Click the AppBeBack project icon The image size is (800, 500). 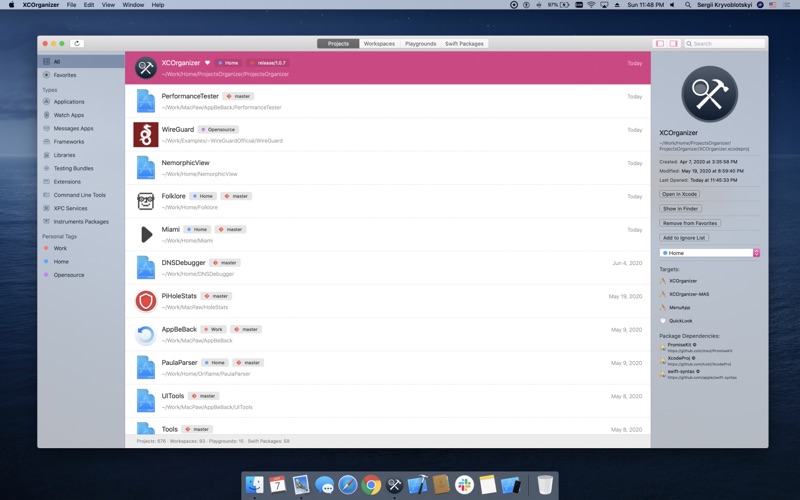[x=145, y=335]
